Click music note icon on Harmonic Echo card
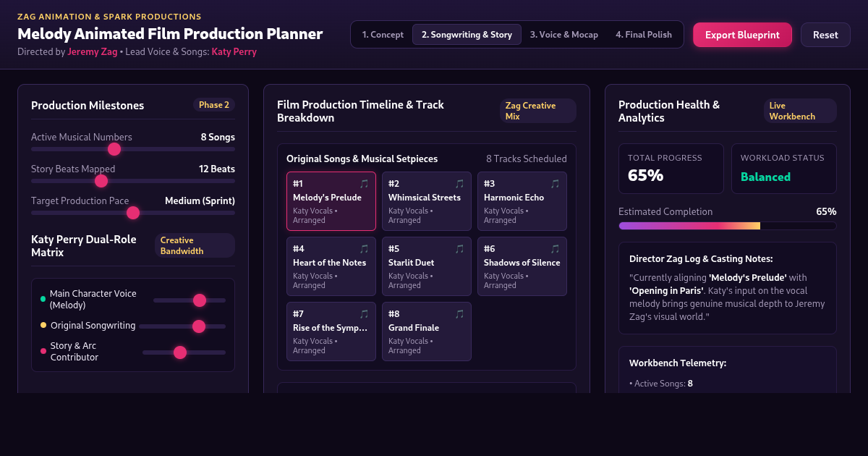The image size is (868, 456). 555,184
